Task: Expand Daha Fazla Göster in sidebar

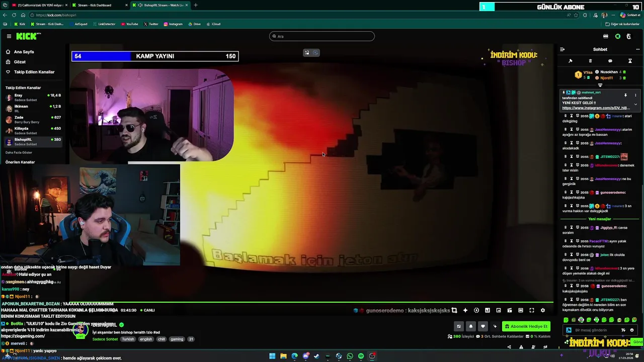Action: [19, 152]
